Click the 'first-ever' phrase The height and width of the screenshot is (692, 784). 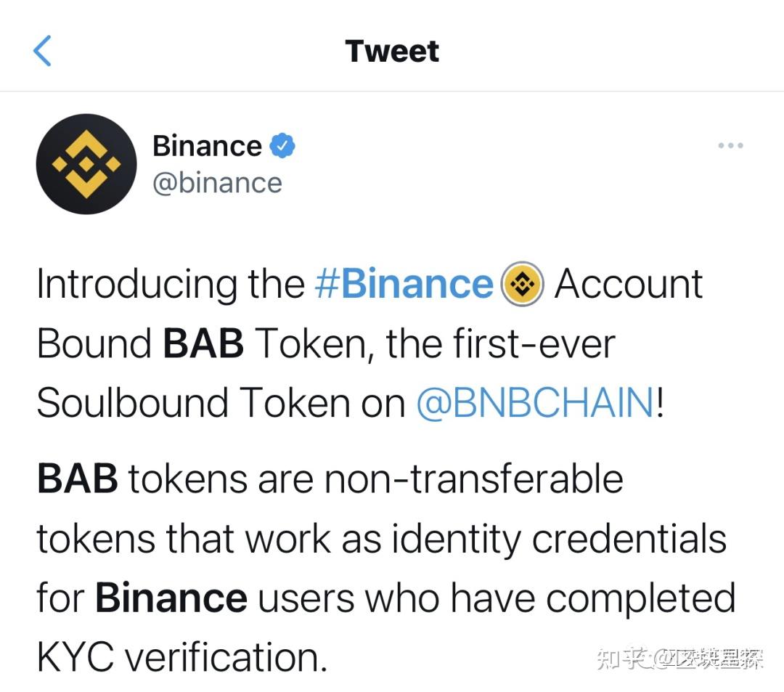(x=534, y=343)
